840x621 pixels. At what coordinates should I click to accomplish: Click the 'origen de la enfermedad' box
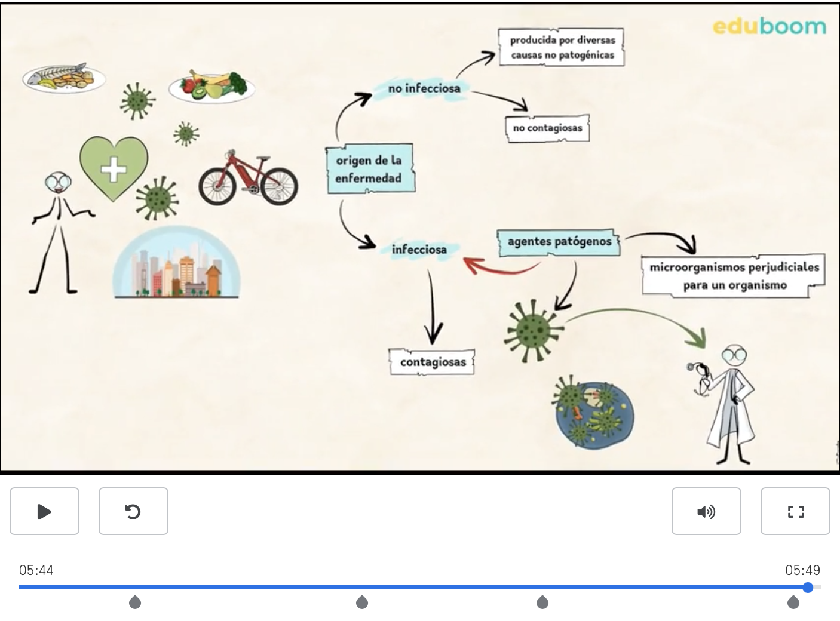[x=370, y=169]
